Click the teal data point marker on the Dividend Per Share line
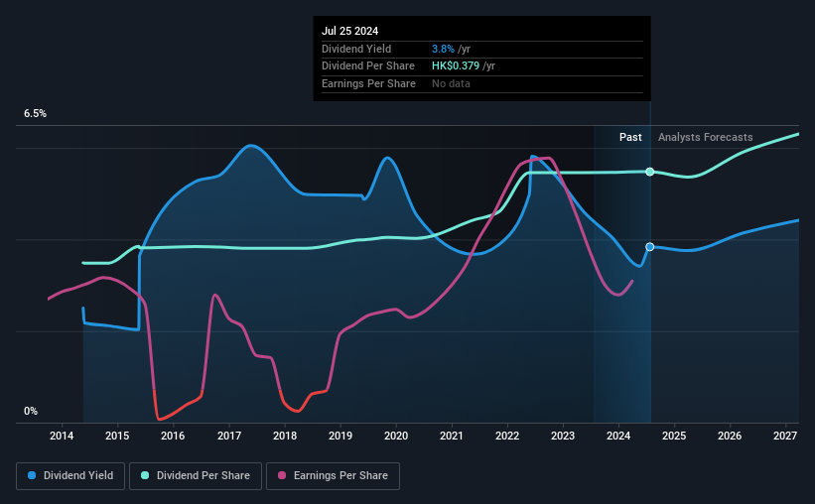 pos(649,172)
